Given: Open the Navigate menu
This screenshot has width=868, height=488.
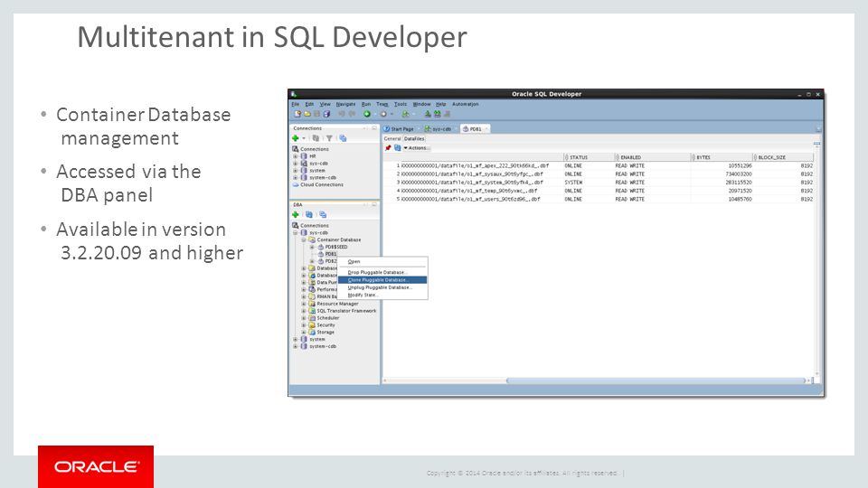Looking at the screenshot, I should 345,104.
